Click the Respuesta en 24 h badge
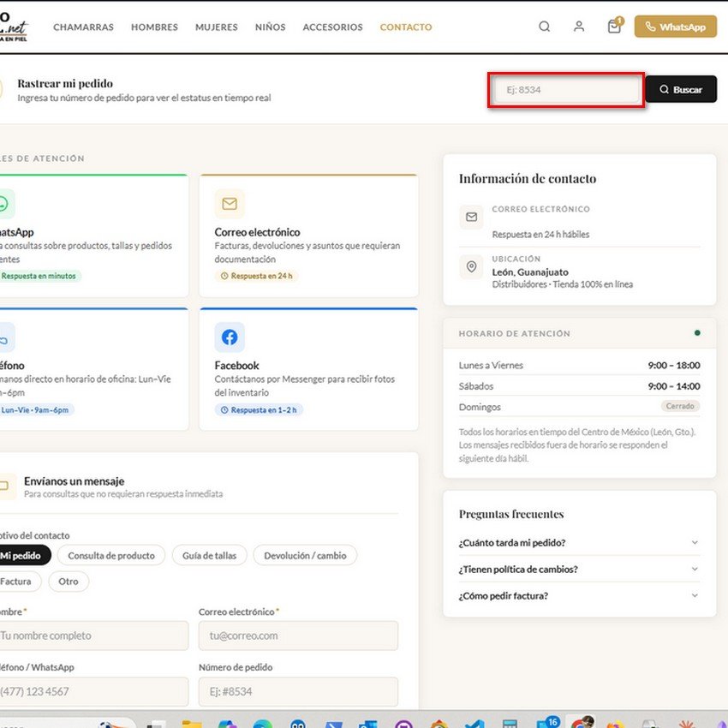728x728 pixels. [x=256, y=276]
